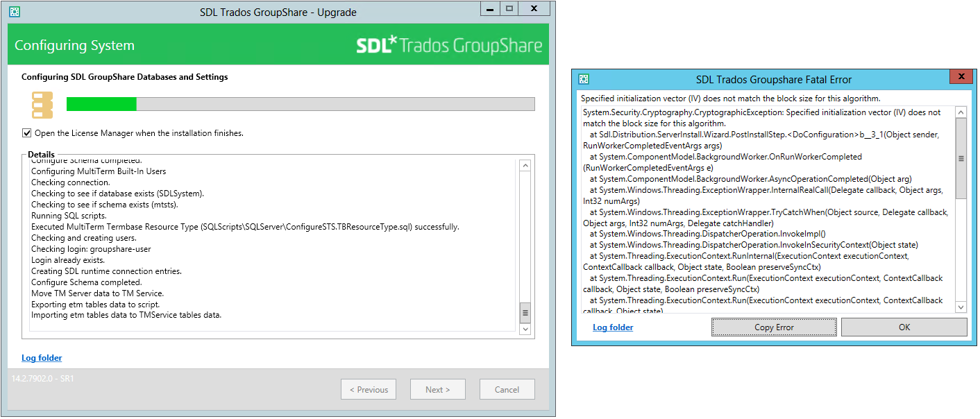Minimize the GroupShare Upgrade window
This screenshot has height=419, width=980.
pyautogui.click(x=489, y=8)
